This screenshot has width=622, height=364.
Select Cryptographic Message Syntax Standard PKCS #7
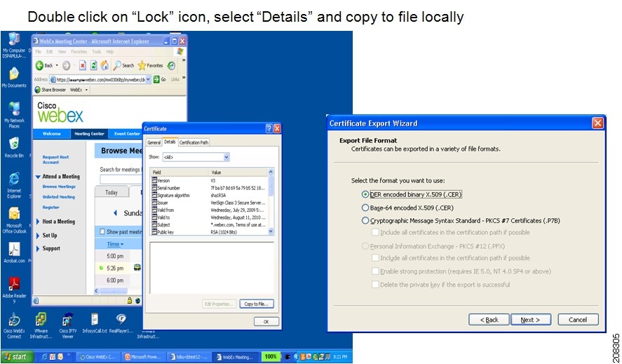365,221
